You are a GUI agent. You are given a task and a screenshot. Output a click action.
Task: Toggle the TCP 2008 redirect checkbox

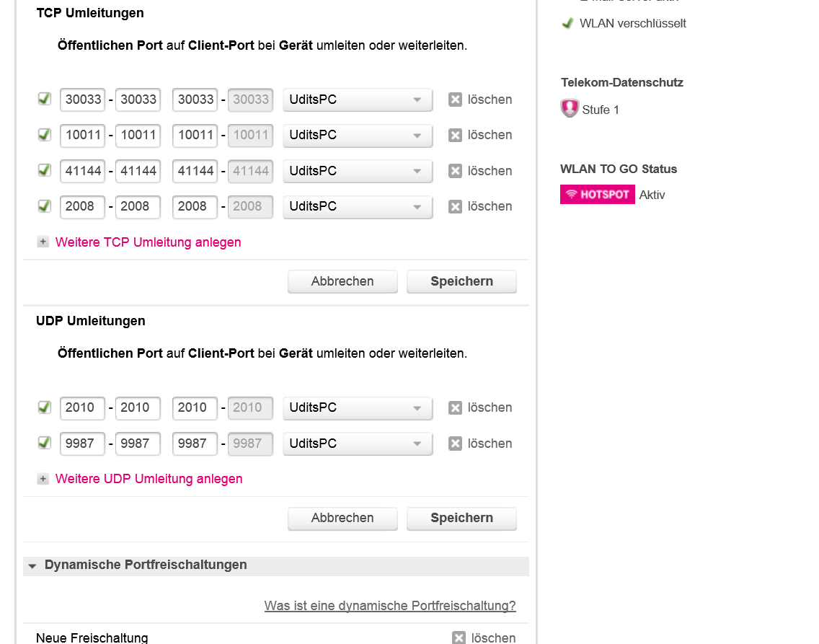pyautogui.click(x=45, y=206)
